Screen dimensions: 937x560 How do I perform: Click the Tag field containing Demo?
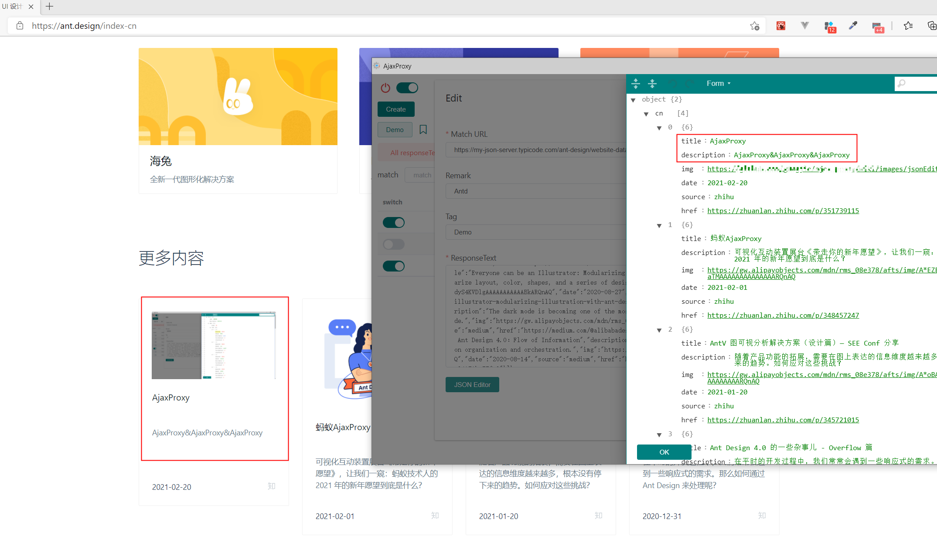pos(536,232)
